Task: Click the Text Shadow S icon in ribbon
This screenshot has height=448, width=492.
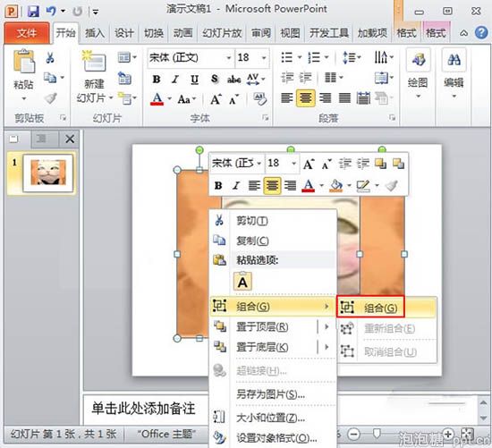Action: [x=215, y=79]
